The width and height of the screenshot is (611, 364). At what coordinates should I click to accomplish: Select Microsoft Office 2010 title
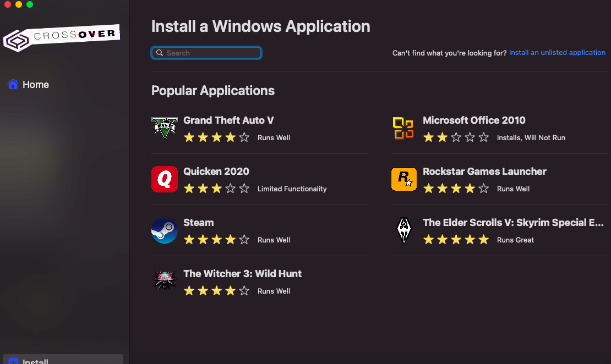click(x=474, y=120)
